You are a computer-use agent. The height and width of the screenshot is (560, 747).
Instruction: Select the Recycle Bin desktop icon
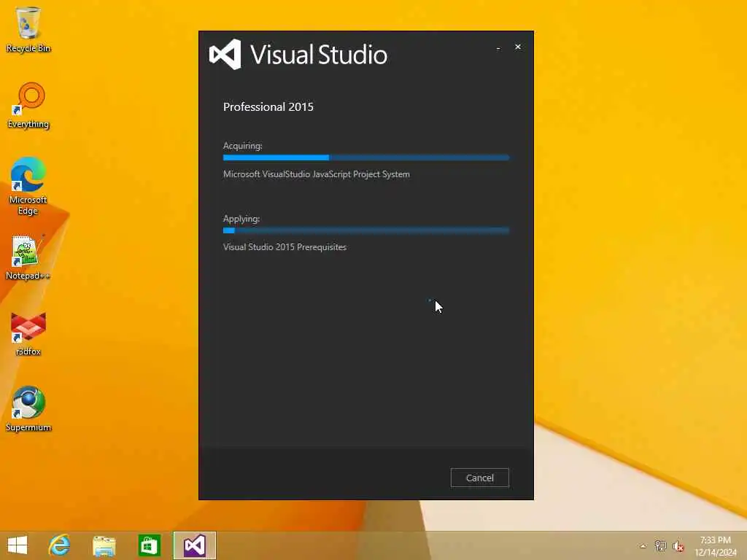(28, 29)
